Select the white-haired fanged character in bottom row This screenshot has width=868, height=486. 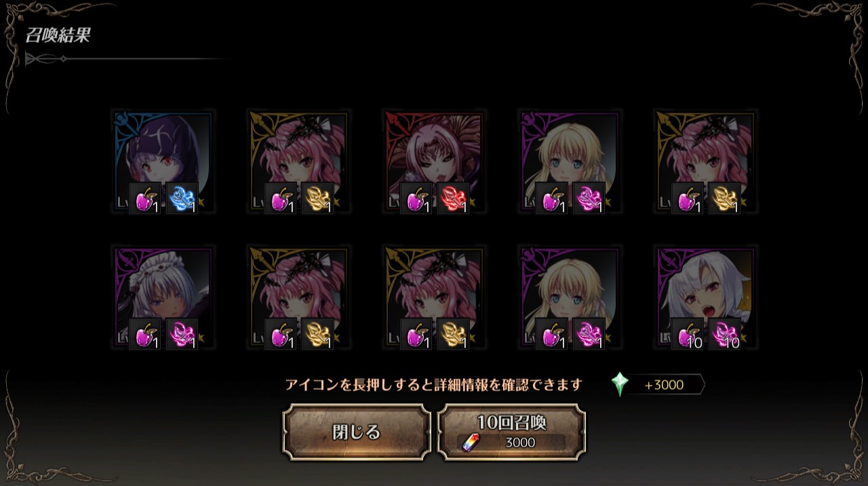point(705,299)
